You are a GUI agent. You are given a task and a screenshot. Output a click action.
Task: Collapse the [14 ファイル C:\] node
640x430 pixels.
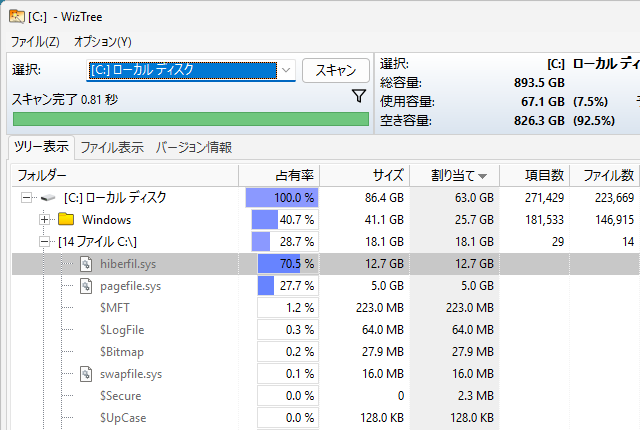(44, 242)
